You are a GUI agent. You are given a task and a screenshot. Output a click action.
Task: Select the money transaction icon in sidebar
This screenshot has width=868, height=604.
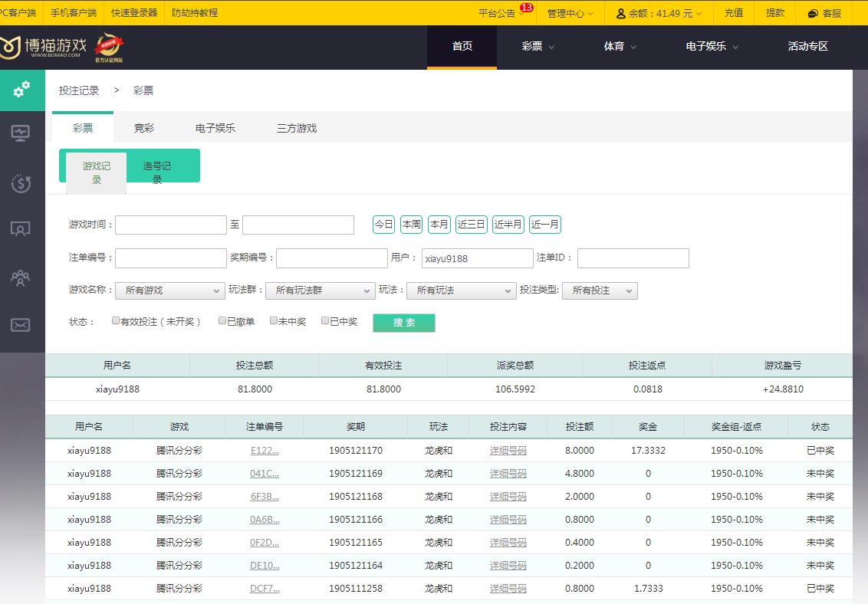22,183
